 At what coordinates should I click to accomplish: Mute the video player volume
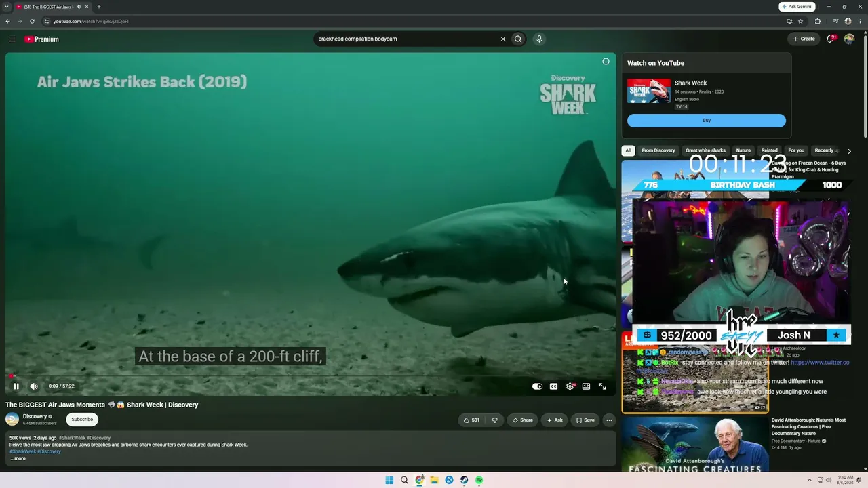point(34,386)
